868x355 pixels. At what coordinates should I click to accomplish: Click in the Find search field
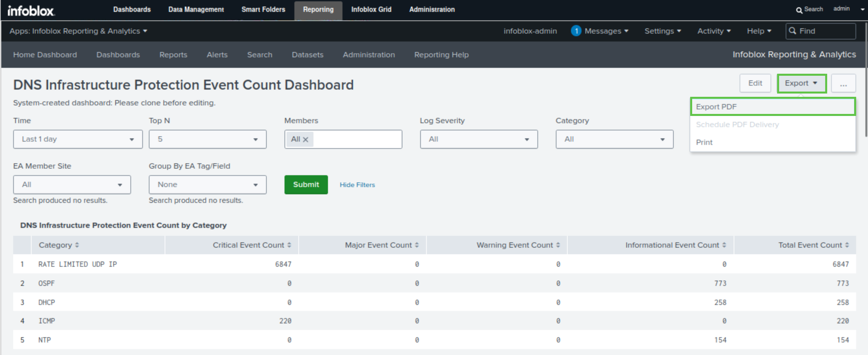(x=821, y=31)
